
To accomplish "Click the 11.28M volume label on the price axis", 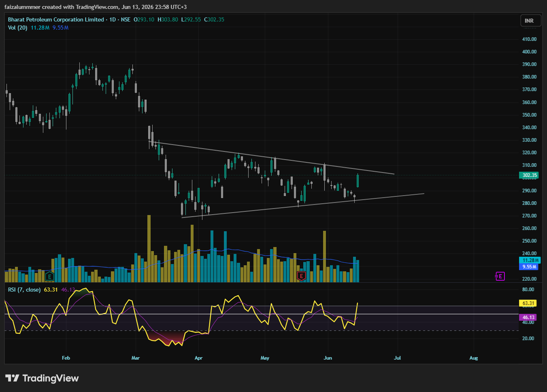I will [x=530, y=260].
